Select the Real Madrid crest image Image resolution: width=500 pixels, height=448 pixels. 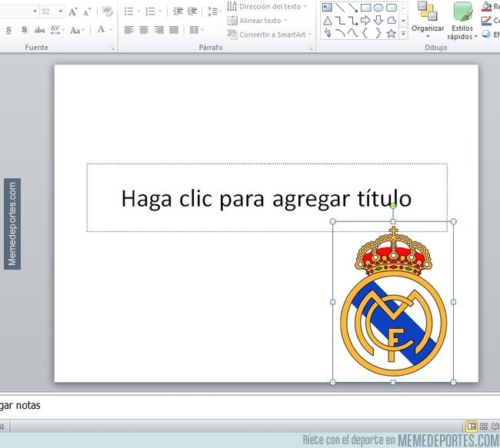[393, 301]
